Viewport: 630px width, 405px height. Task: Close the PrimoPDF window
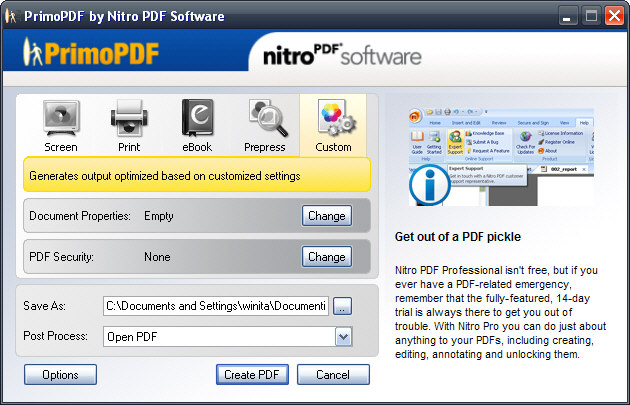click(615, 16)
